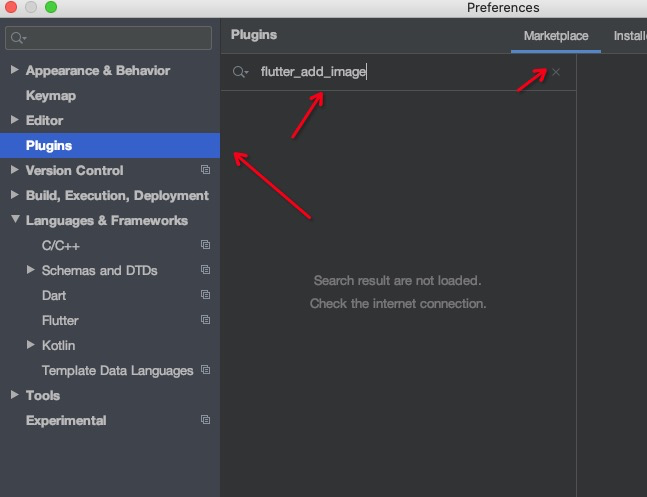The width and height of the screenshot is (647, 497).
Task: Click the project-level icon beside C/C++
Action: (x=205, y=245)
